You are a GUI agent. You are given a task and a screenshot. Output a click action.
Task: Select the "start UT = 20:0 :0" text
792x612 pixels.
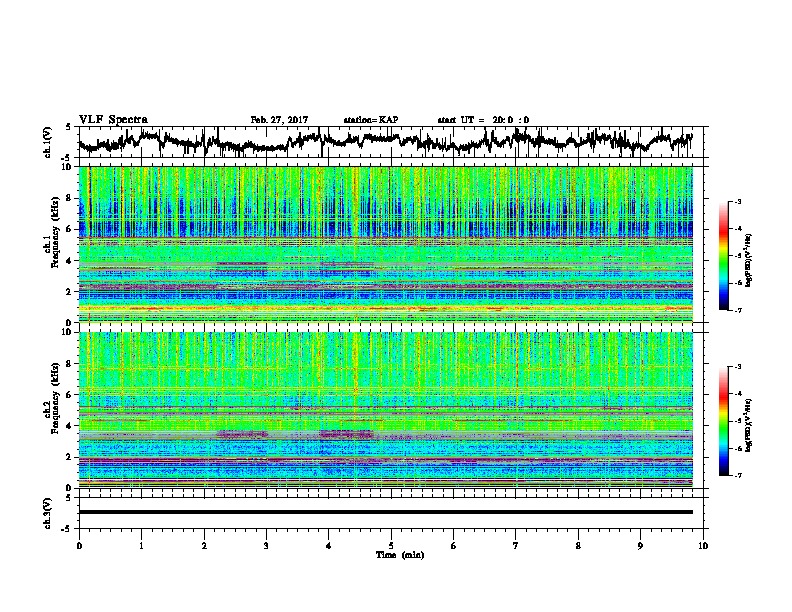click(483, 120)
